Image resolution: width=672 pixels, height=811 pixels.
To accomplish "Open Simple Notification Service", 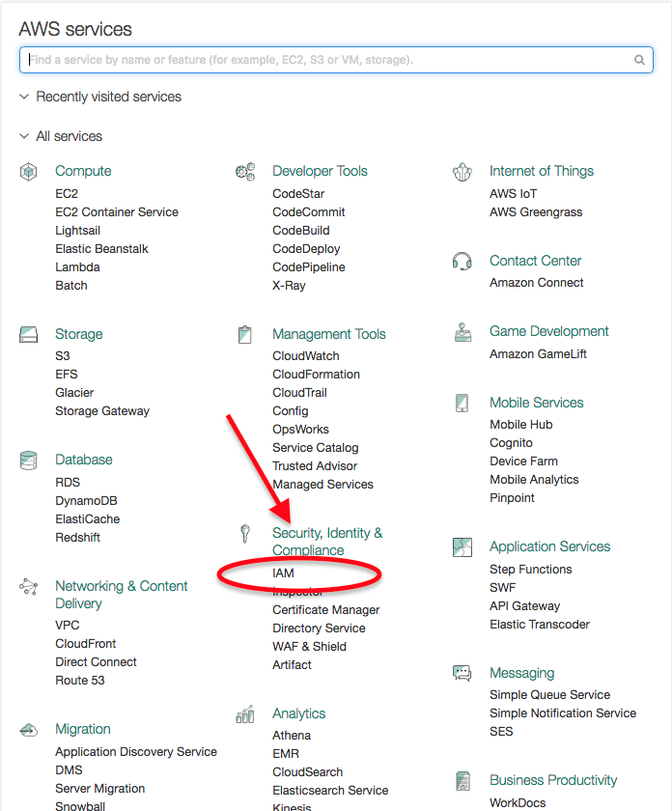I will tap(563, 713).
